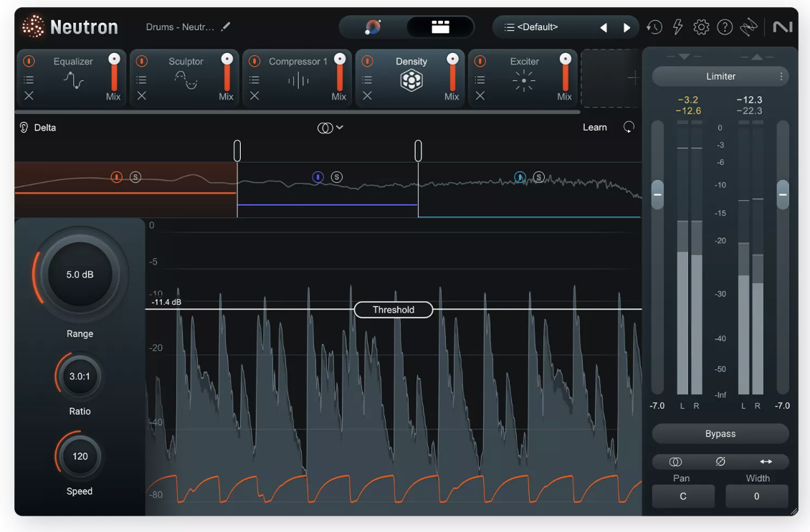Toggle power for Sculptor module
The width and height of the screenshot is (810, 532).
[x=141, y=61]
